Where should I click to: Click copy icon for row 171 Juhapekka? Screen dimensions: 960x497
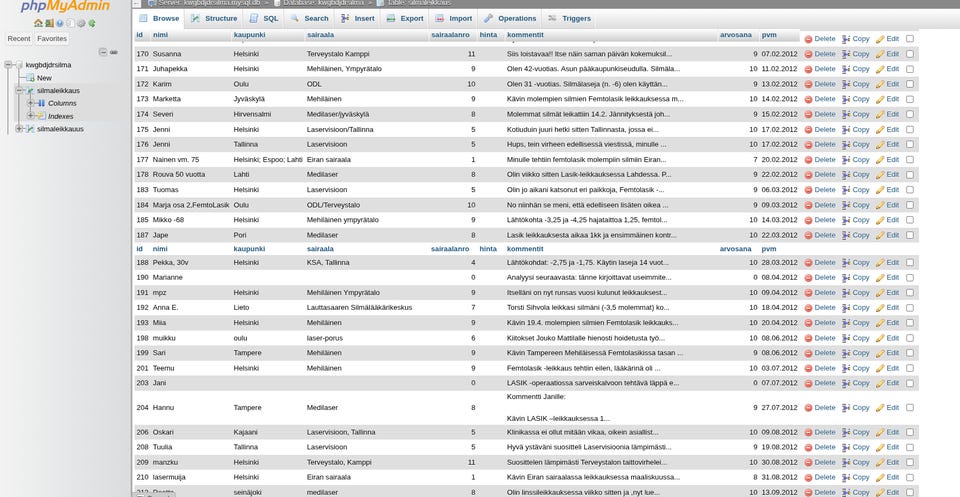tap(846, 69)
